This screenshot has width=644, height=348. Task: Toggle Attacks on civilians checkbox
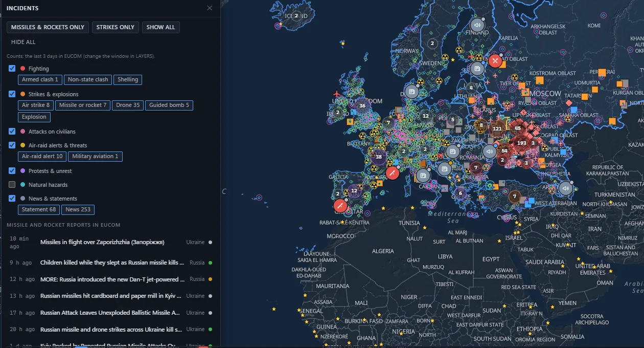(12, 131)
